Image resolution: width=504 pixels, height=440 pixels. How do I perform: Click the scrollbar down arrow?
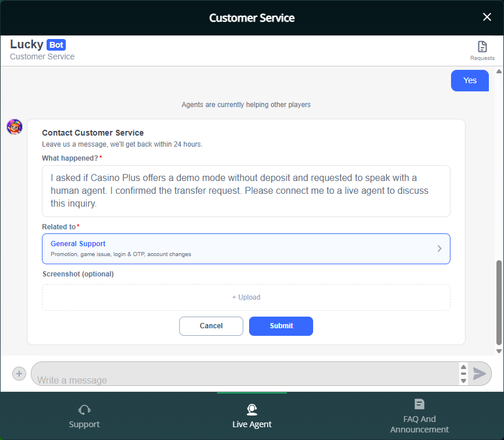point(499,352)
